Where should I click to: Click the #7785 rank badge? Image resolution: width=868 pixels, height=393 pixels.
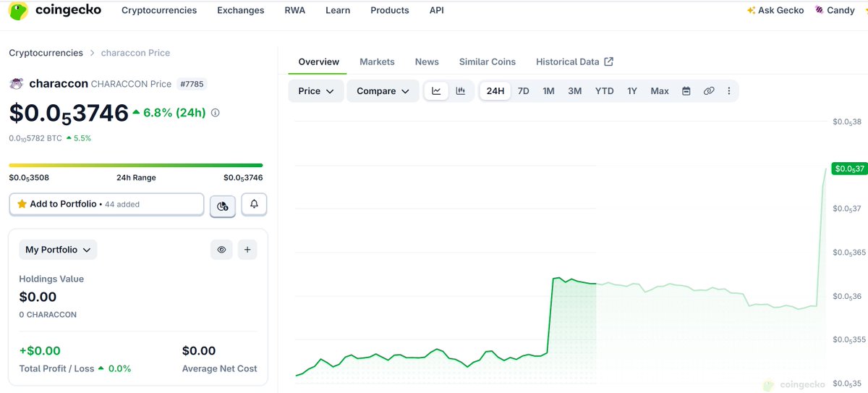[x=192, y=84]
